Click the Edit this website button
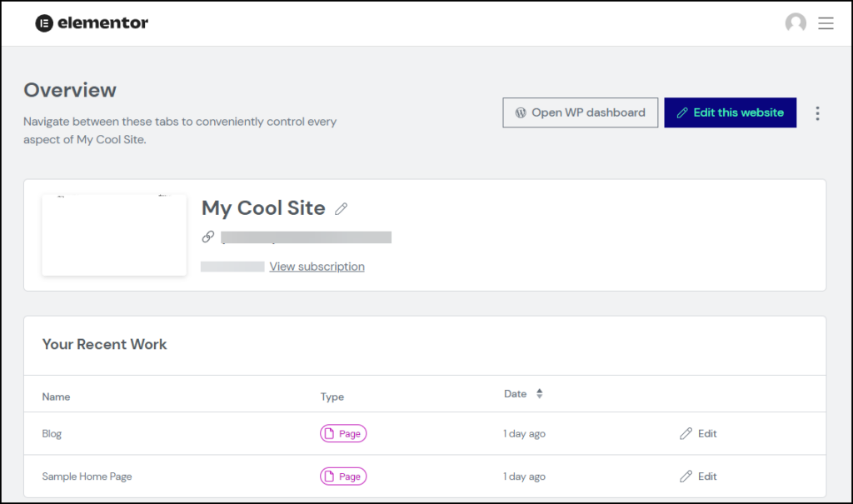The image size is (853, 504). click(731, 112)
